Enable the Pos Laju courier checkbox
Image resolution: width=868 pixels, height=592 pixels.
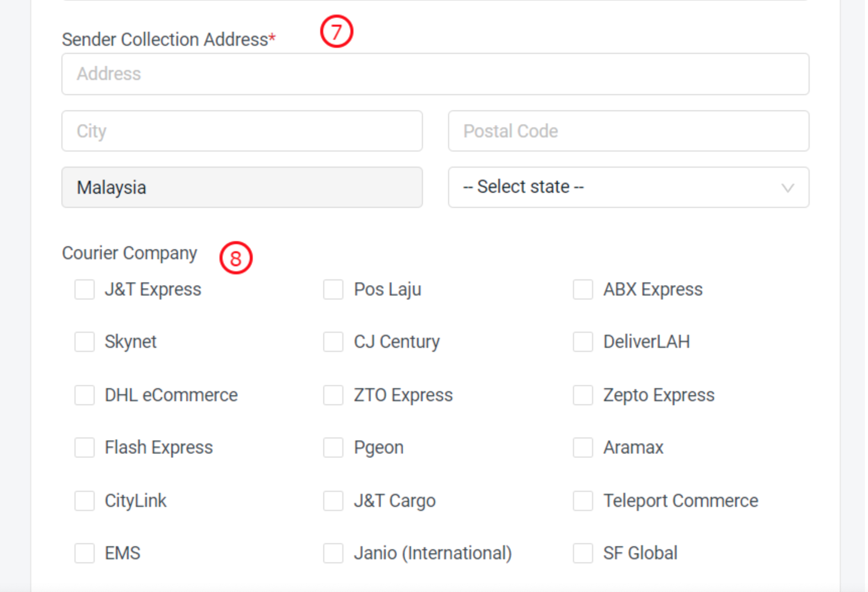[x=333, y=289]
